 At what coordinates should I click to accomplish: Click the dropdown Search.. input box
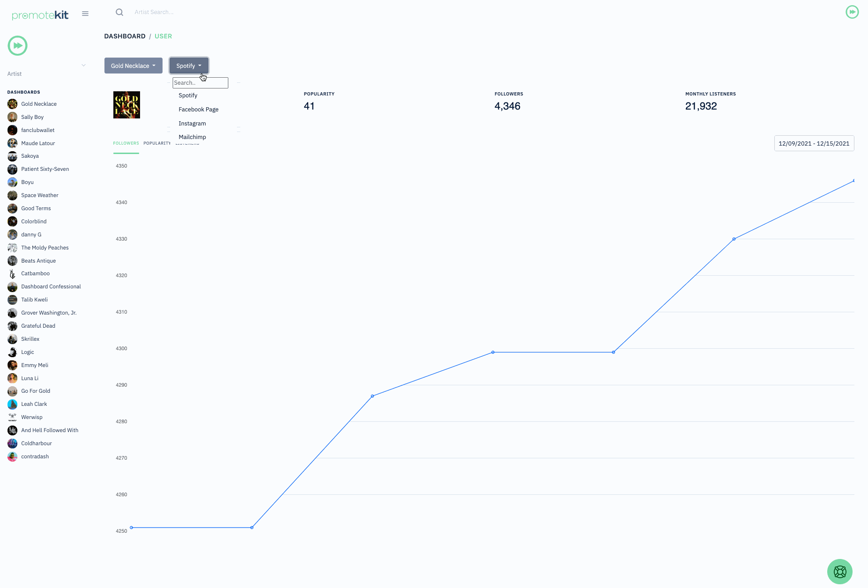[200, 83]
